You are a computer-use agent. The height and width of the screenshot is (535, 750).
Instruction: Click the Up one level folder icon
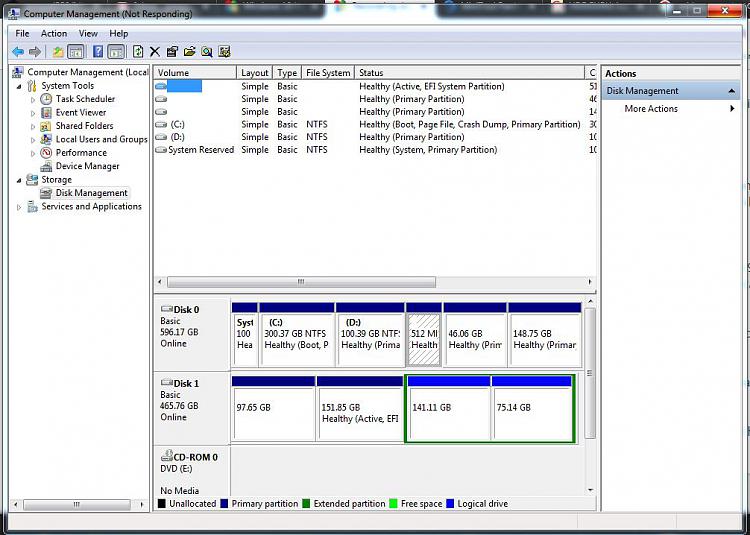(58, 52)
